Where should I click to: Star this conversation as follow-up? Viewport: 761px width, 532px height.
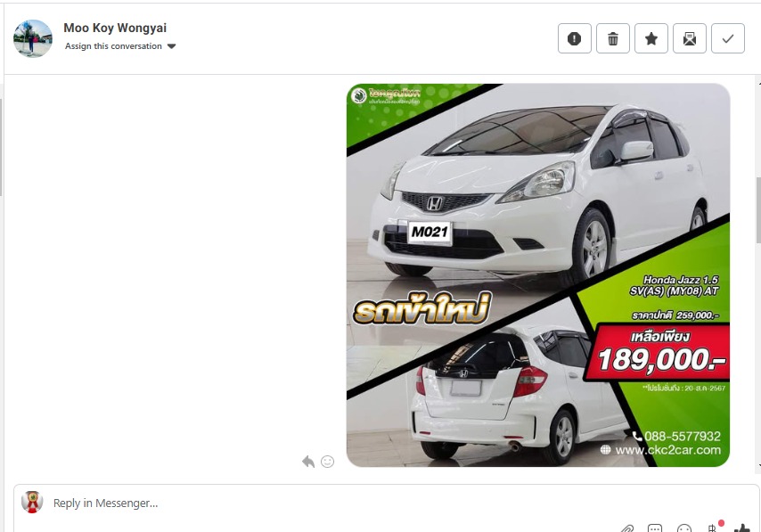click(x=651, y=38)
